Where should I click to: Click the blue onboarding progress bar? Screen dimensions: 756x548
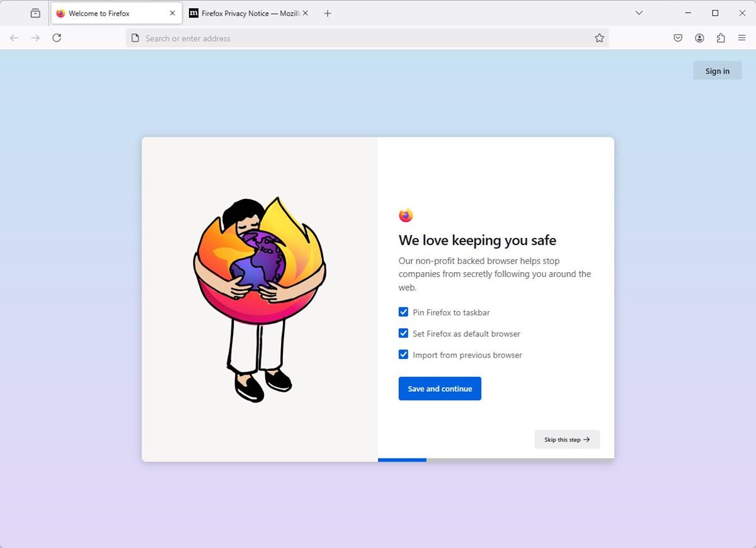402,460
